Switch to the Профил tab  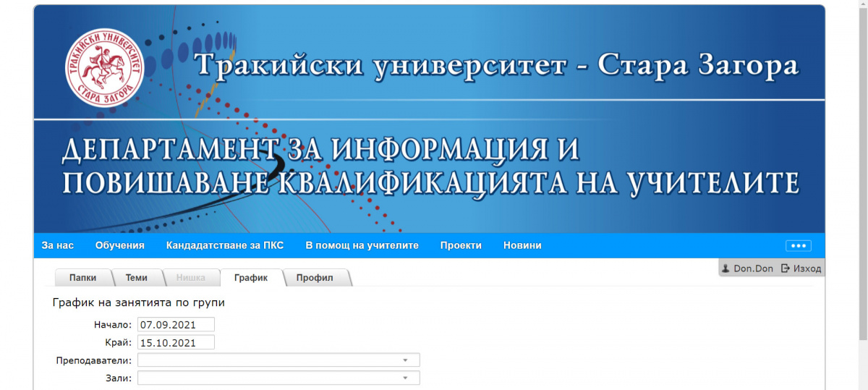315,278
